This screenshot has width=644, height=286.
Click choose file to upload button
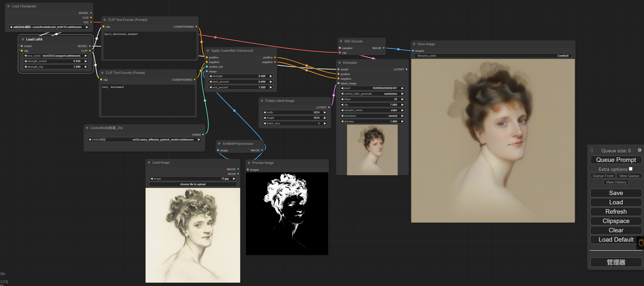193,184
